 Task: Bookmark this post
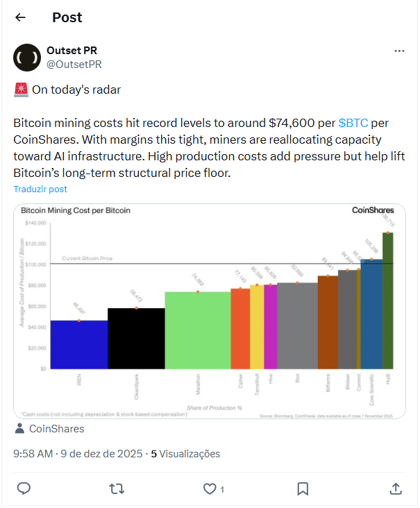click(x=303, y=489)
